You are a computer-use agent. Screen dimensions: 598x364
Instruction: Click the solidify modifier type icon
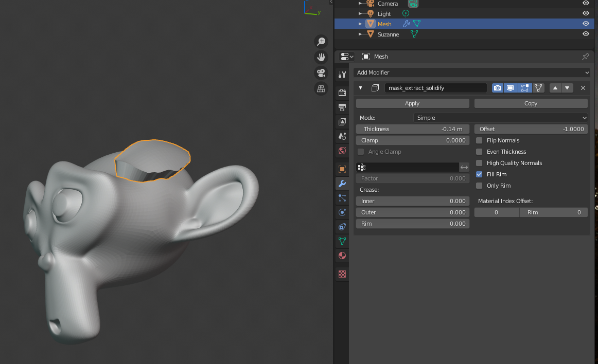375,88
